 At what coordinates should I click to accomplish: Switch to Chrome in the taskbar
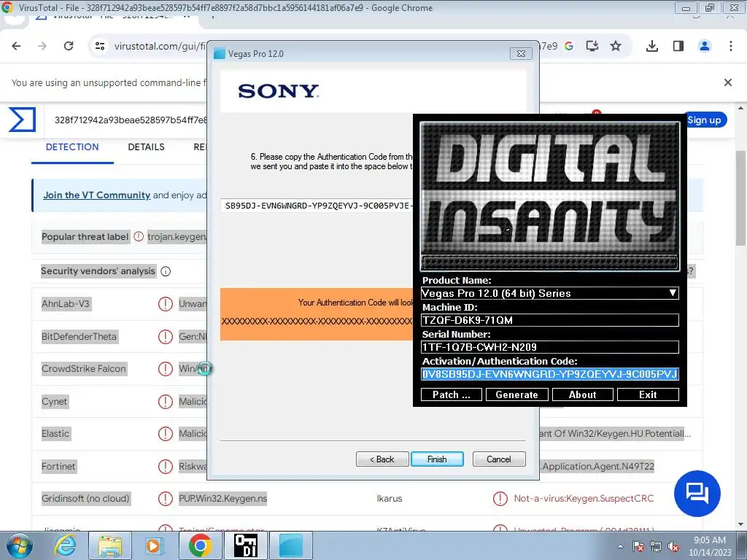click(200, 545)
